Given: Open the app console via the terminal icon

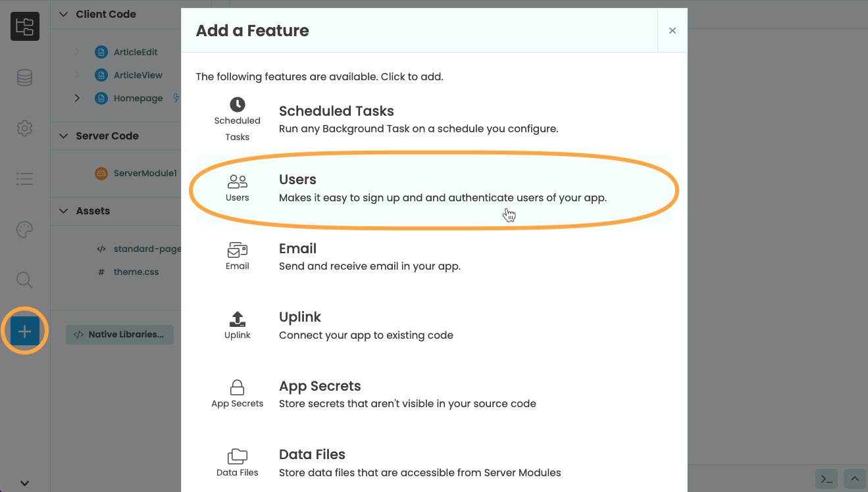Looking at the screenshot, I should (x=826, y=479).
